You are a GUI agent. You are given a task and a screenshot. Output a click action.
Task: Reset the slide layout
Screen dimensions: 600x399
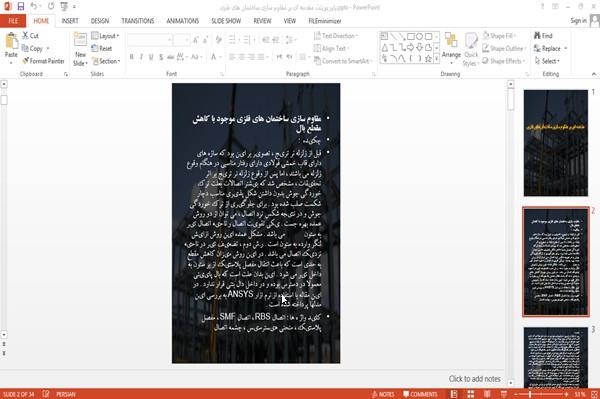point(102,49)
